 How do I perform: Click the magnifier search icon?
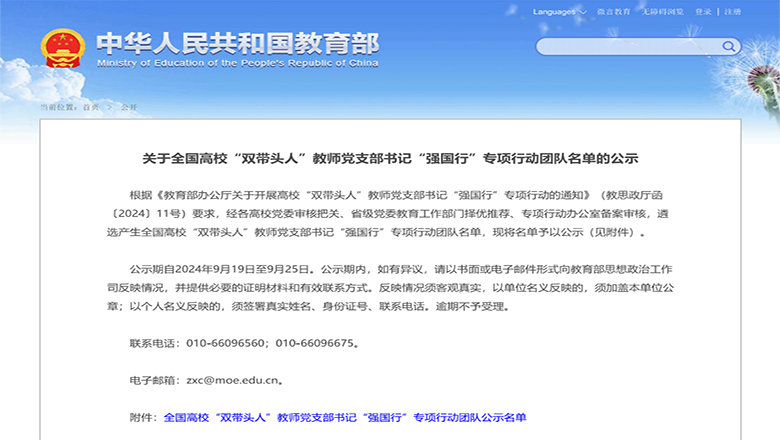click(730, 47)
